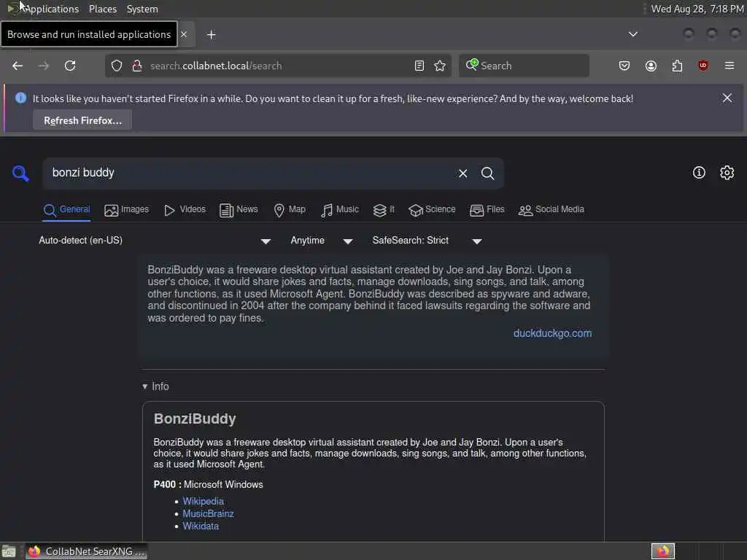Toggle reader view icon in address bar
747x560 pixels.
(x=419, y=66)
